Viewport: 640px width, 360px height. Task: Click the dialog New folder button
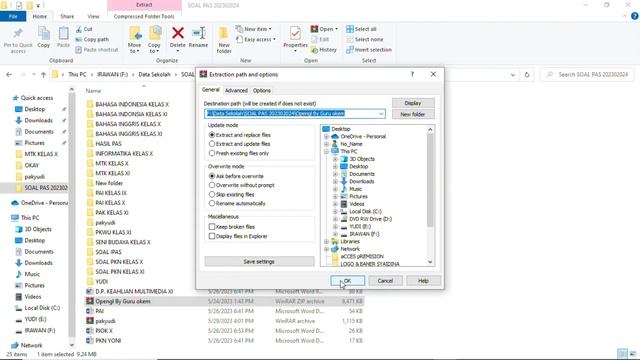[413, 114]
